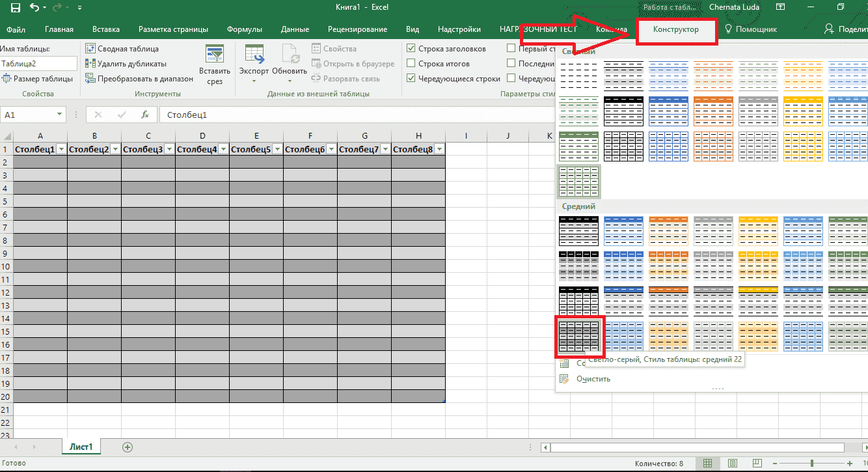Enable the Строка итогов checkbox
Viewport: 868px width, 472px height.
click(x=412, y=63)
